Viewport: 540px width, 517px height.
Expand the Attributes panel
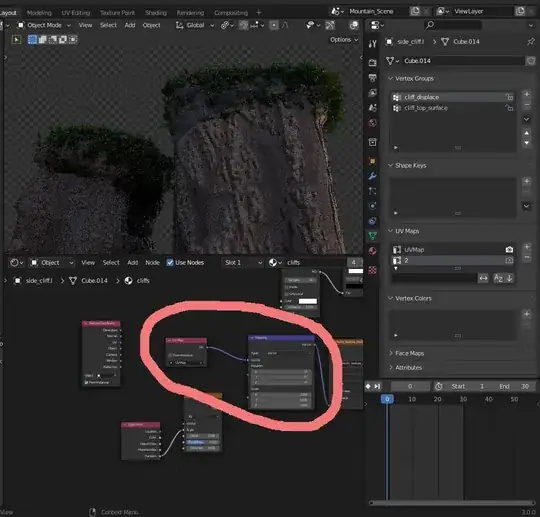tap(391, 368)
